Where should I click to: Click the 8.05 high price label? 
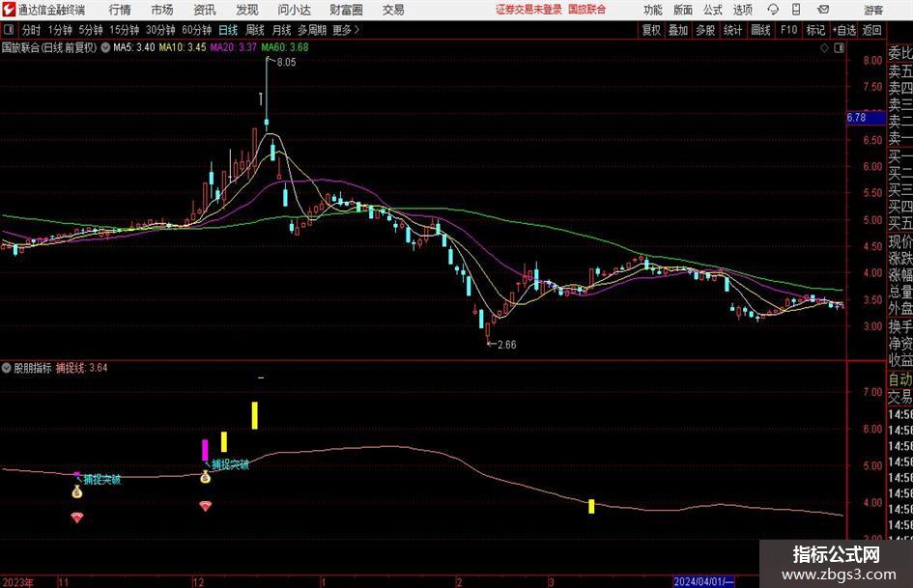(287, 63)
